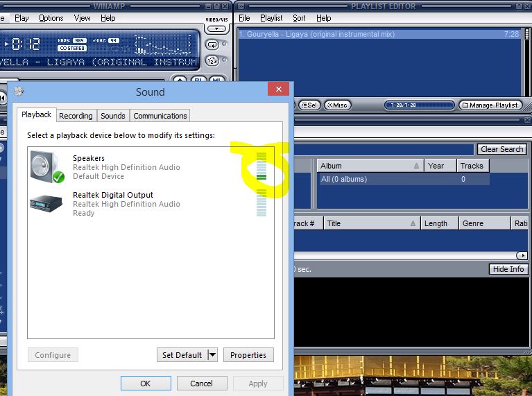Sort by the Year column header
This screenshot has height=396, width=532.
pos(440,166)
